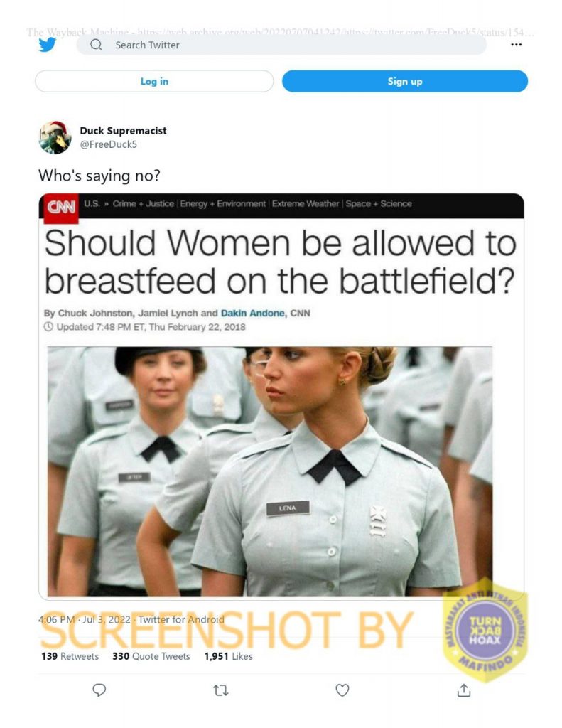The image size is (562, 728).
Task: Click the Log in button
Action: tap(154, 81)
